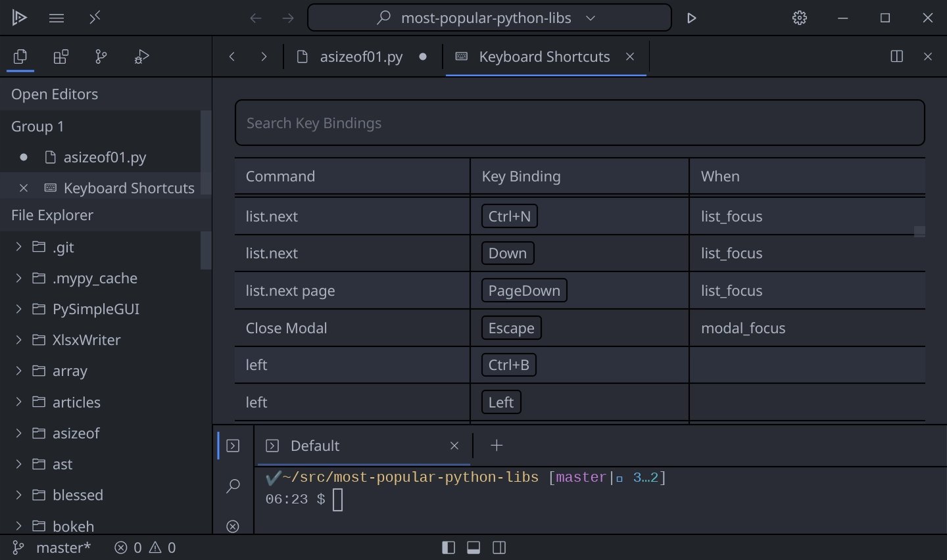Toggle the bottom panel layout button
The image size is (947, 560).
click(x=473, y=548)
